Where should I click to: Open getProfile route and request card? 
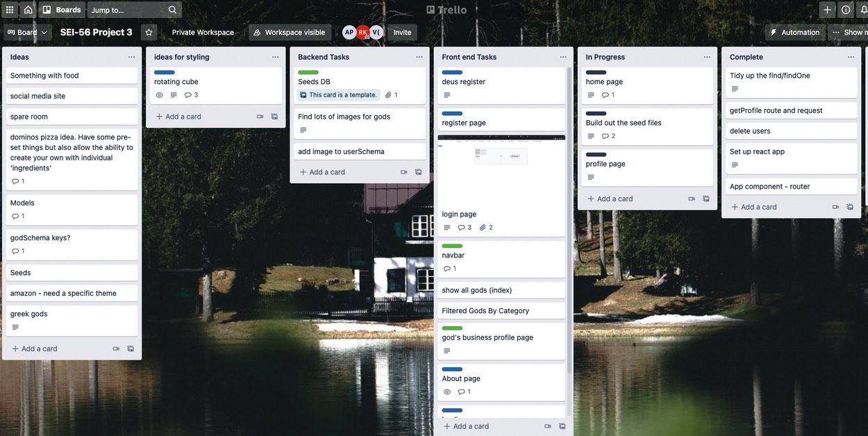tap(792, 110)
